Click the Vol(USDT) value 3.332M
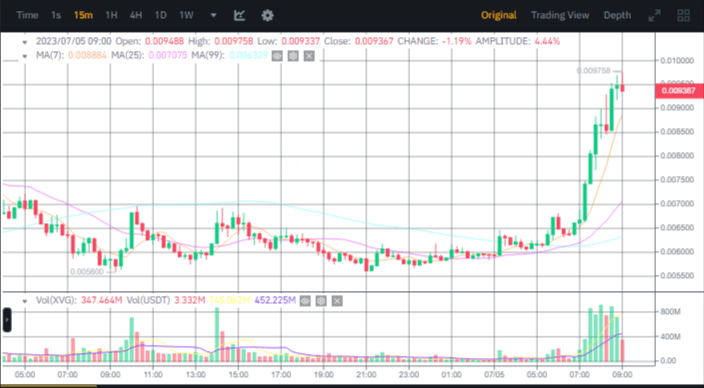704x388 pixels. [x=189, y=300]
